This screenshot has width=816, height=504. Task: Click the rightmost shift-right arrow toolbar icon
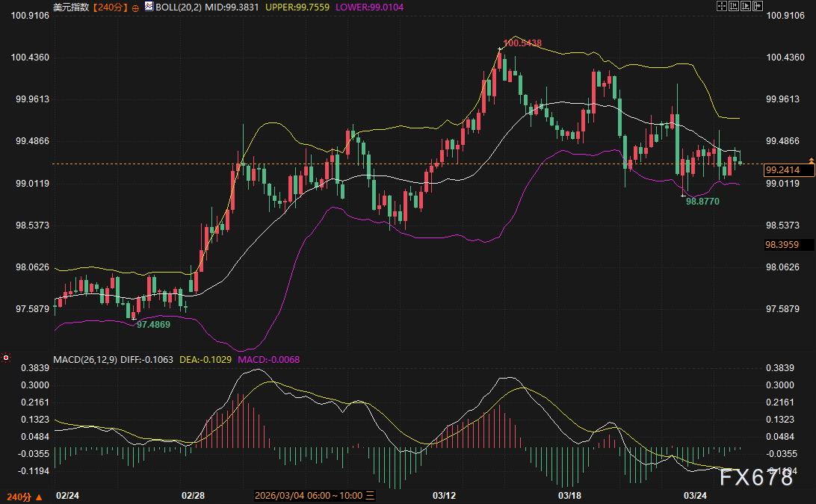(756, 6)
